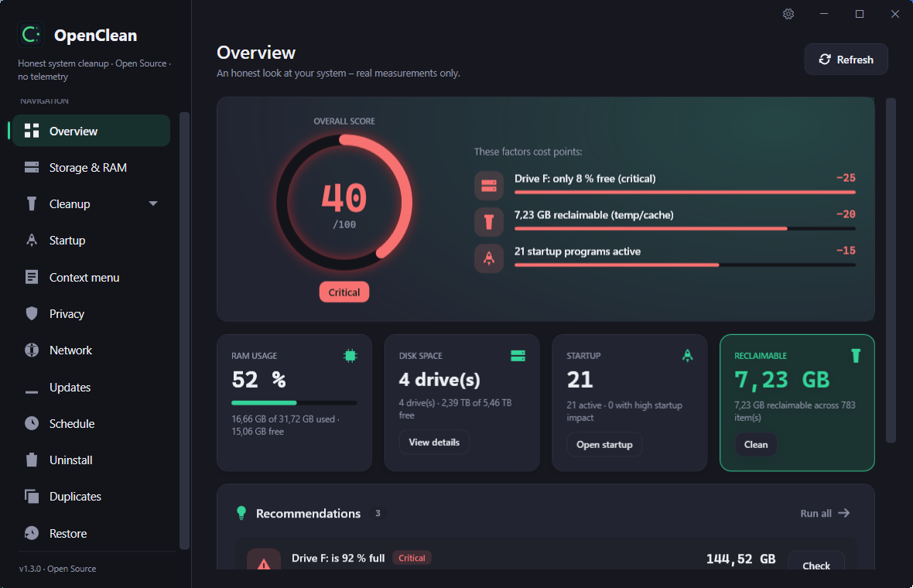This screenshot has width=913, height=588.
Task: Click the rocket icon on Startup card
Action: pyautogui.click(x=688, y=356)
